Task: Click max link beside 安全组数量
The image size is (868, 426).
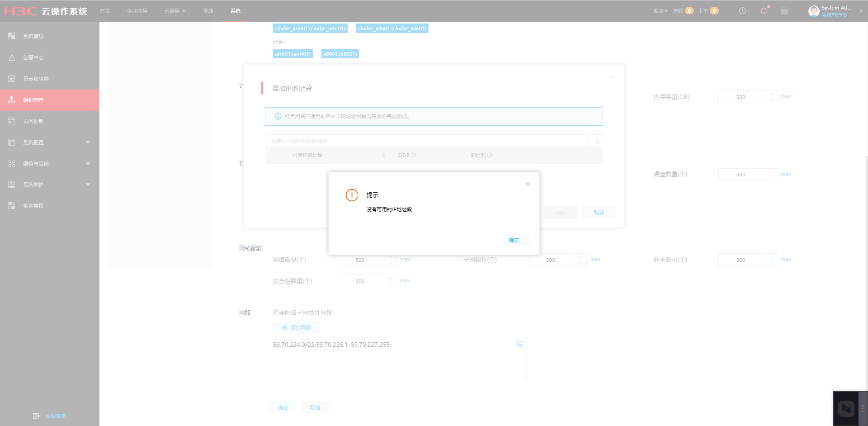Action: (x=405, y=280)
